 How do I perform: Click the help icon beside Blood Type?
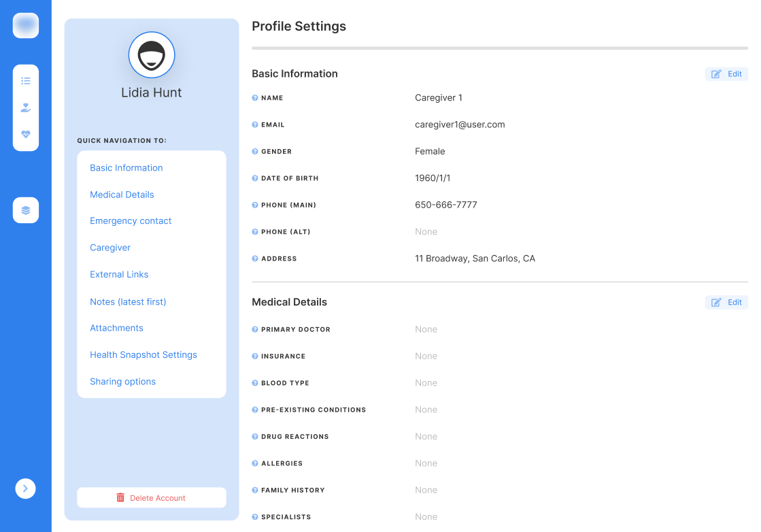coord(255,383)
